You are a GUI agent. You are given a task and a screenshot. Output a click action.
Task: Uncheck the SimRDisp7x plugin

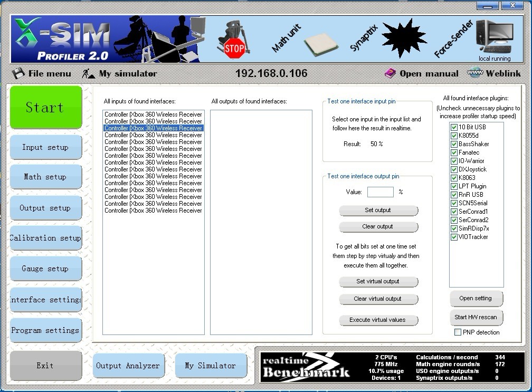[454, 228]
